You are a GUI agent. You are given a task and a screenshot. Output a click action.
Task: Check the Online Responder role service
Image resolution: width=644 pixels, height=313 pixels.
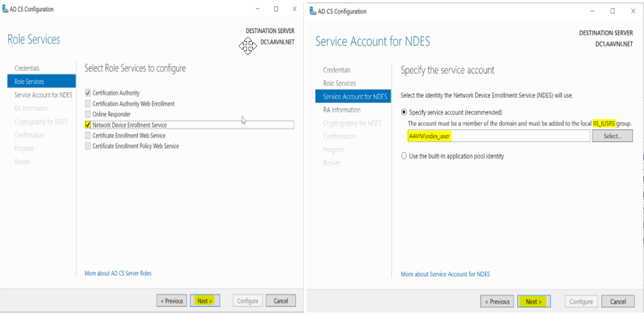(x=88, y=114)
